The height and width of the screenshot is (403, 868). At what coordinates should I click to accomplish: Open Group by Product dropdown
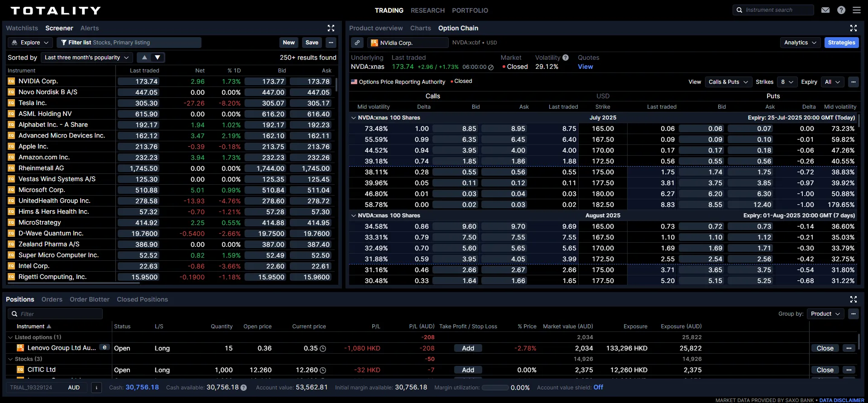point(825,314)
